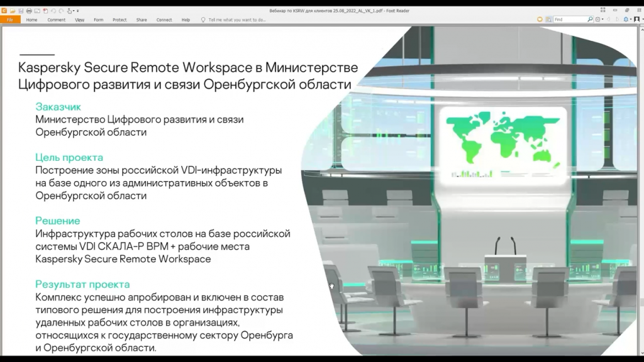Click the vertical scrollbar down arrow
This screenshot has height=362, width=644.
coord(642,352)
